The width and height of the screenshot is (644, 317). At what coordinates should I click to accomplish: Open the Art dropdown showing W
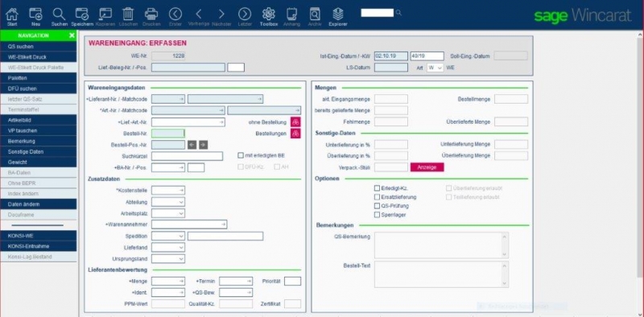click(435, 68)
